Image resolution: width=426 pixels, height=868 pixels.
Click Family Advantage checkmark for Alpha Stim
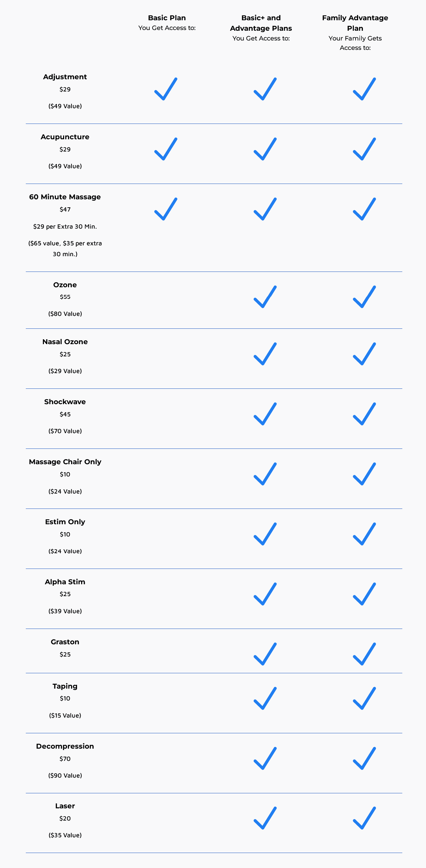(x=364, y=594)
